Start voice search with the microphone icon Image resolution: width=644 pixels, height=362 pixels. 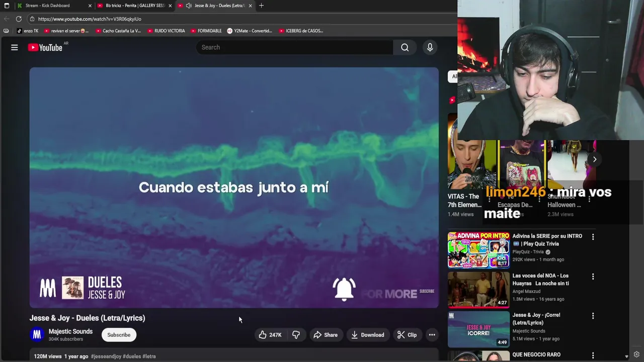[430, 47]
